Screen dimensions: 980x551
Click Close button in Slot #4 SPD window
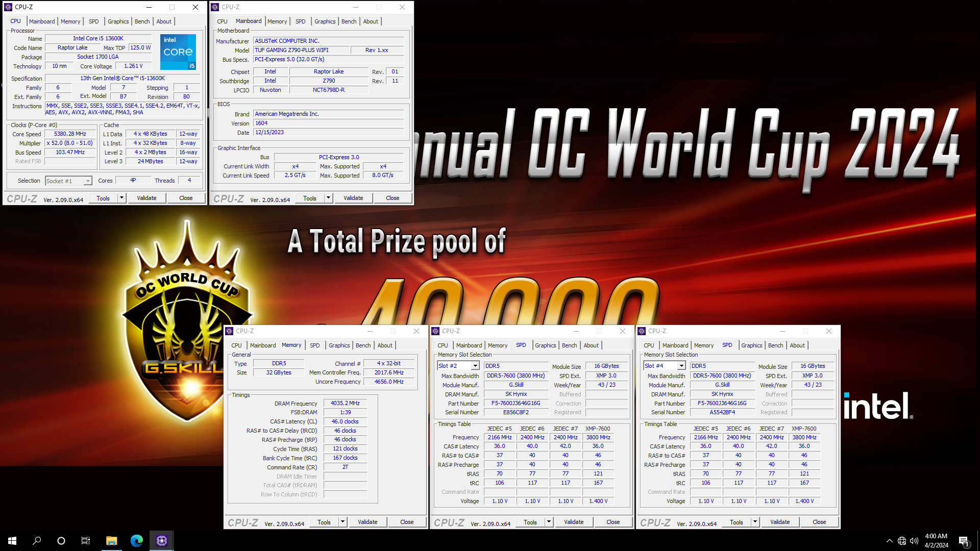(x=819, y=522)
